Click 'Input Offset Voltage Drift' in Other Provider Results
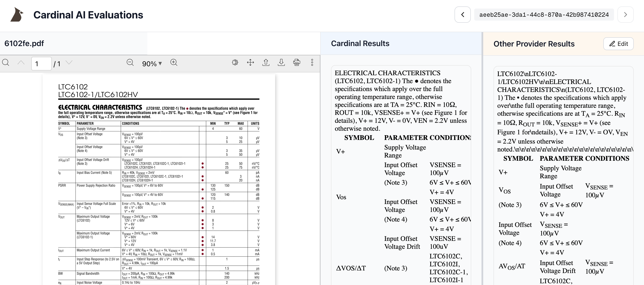This screenshot has height=285, width=644. tap(558, 267)
